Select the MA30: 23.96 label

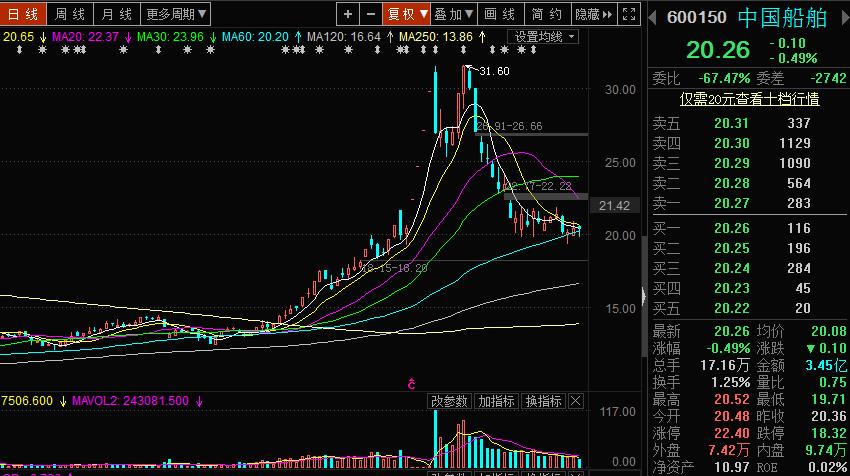[170, 37]
